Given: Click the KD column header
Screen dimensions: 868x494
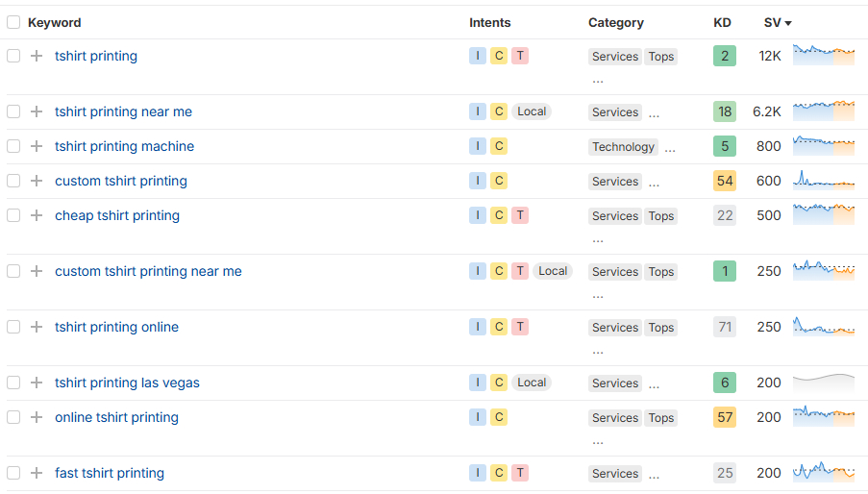Looking at the screenshot, I should 723,23.
